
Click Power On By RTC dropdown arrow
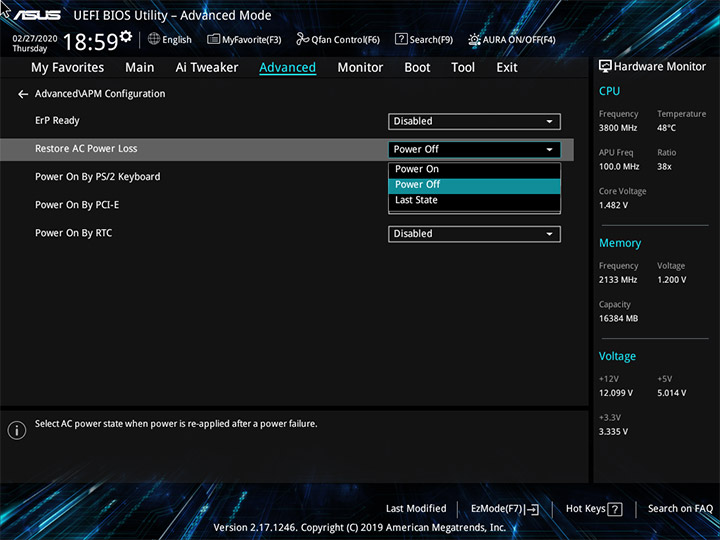tap(549, 234)
